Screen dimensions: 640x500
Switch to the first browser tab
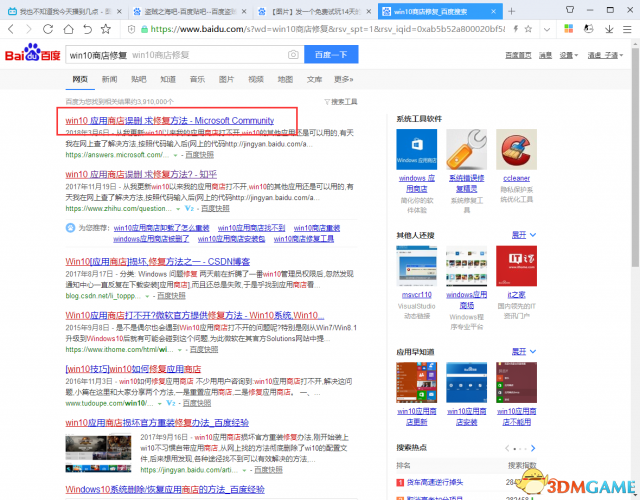click(64, 11)
